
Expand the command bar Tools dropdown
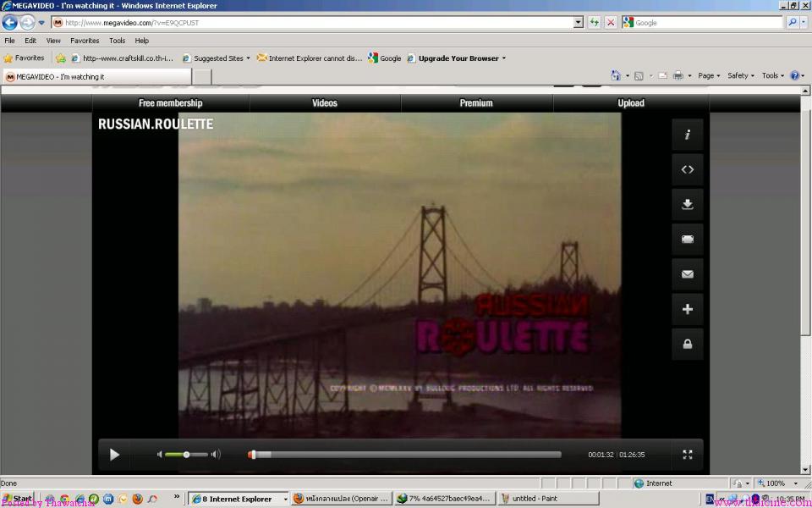click(x=772, y=75)
